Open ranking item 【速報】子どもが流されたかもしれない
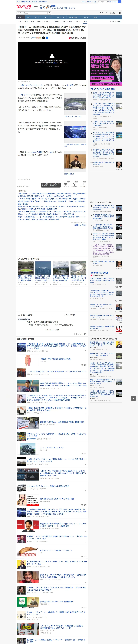The width and height of the screenshot is (138, 644). point(104,124)
